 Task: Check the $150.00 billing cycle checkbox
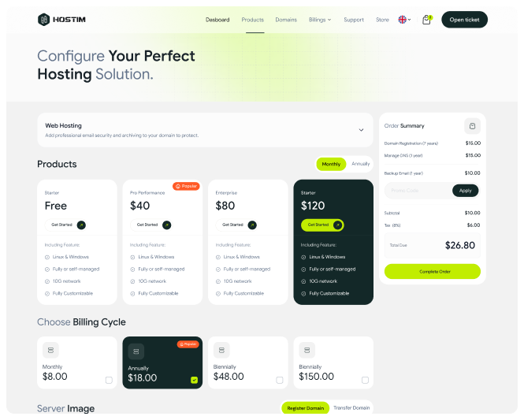(x=365, y=380)
